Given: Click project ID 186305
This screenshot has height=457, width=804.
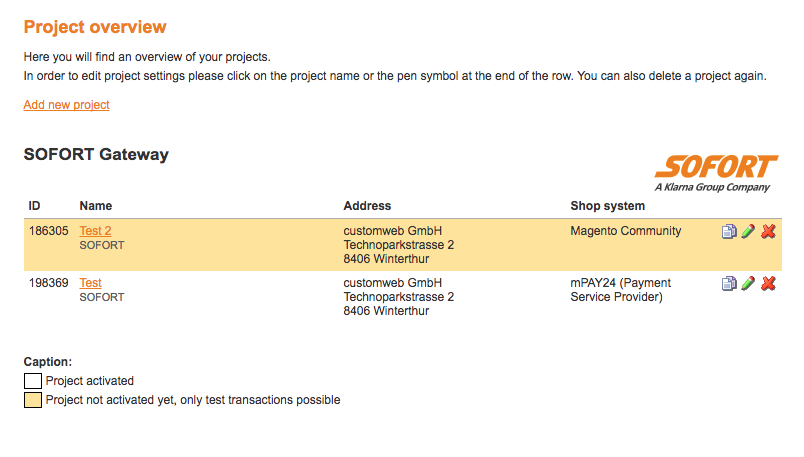Looking at the screenshot, I should click(49, 231).
